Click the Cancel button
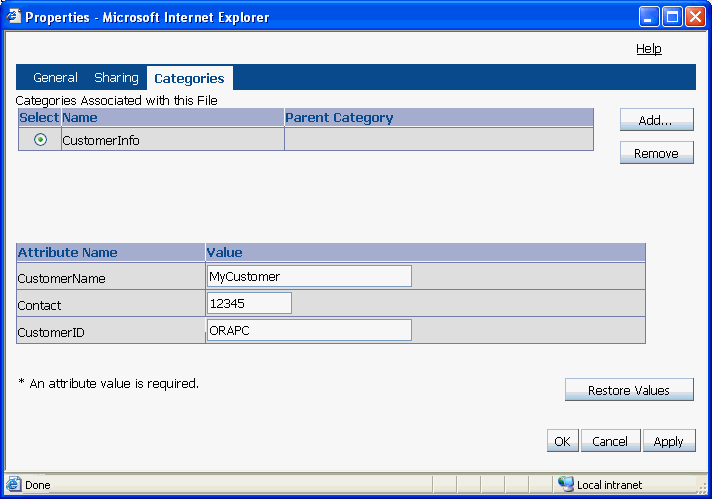Image resolution: width=712 pixels, height=499 pixels. [x=610, y=441]
